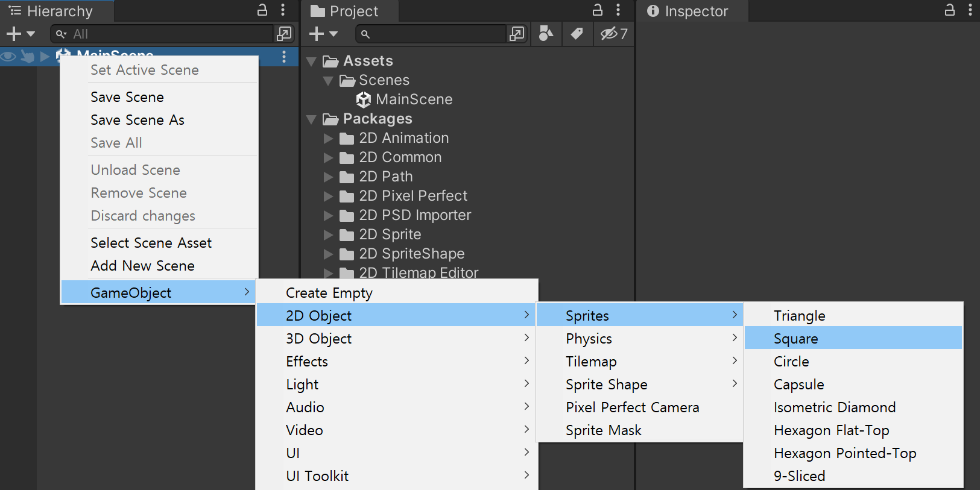
Task: Collapse the Packages folder
Action: pyautogui.click(x=312, y=119)
